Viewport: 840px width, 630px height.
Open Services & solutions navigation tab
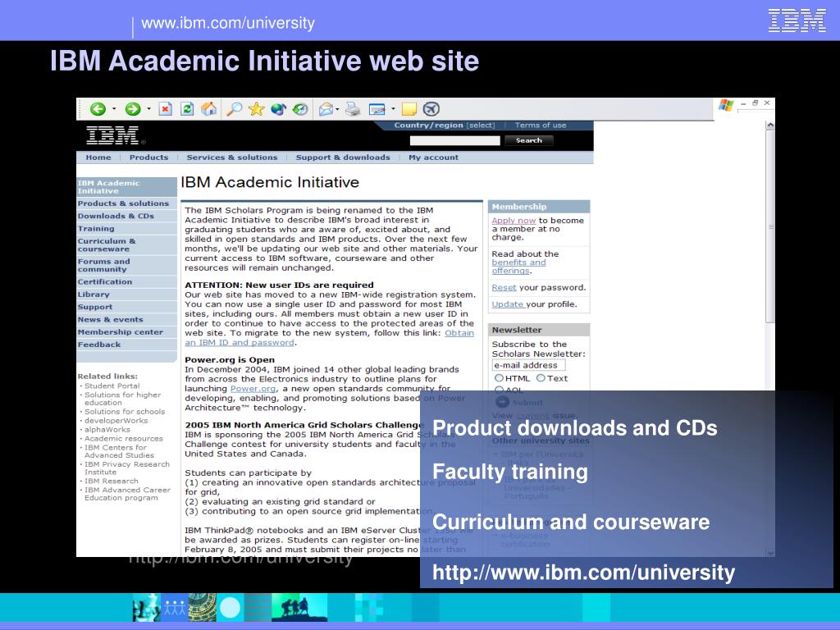tap(232, 157)
